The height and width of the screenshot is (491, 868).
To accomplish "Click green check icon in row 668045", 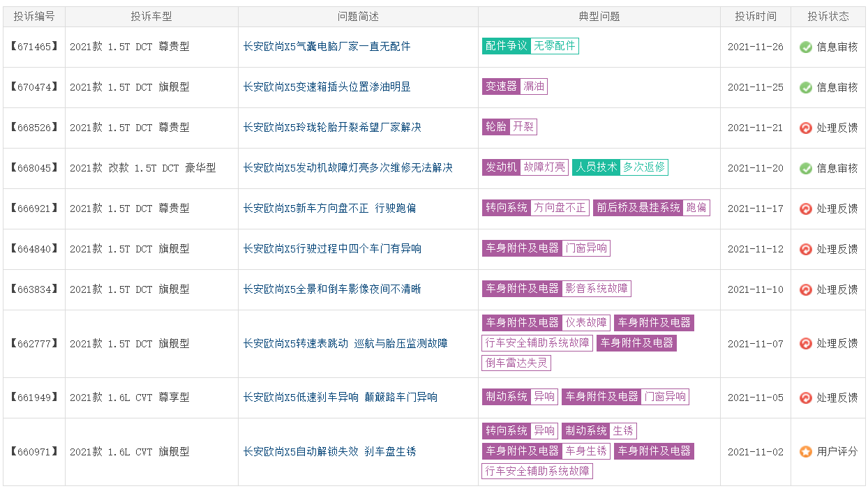I will point(806,168).
